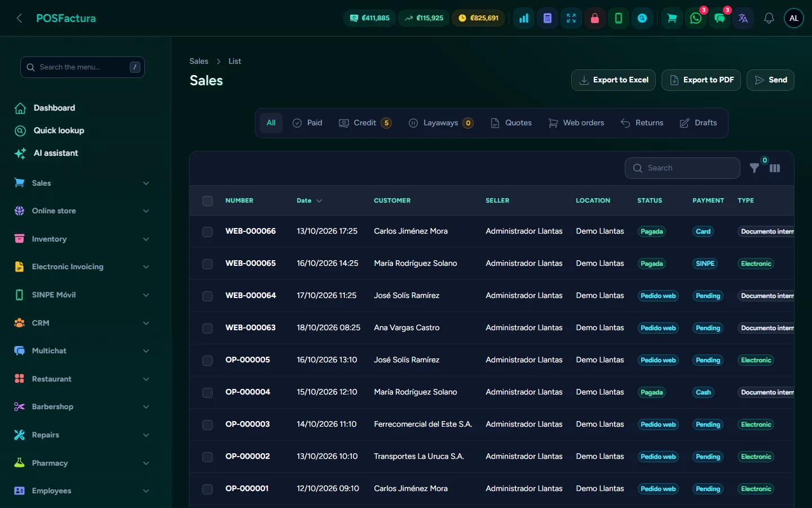Select the row checkbox for WEB-000063

[208, 328]
